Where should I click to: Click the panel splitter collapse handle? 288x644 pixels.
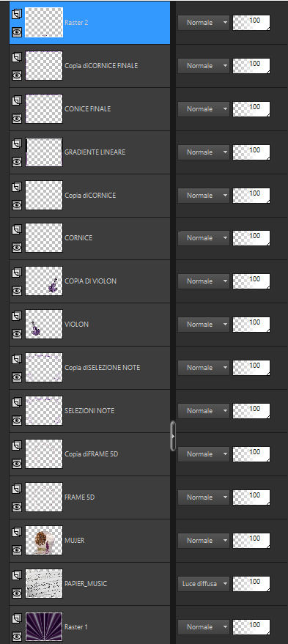[x=173, y=436]
